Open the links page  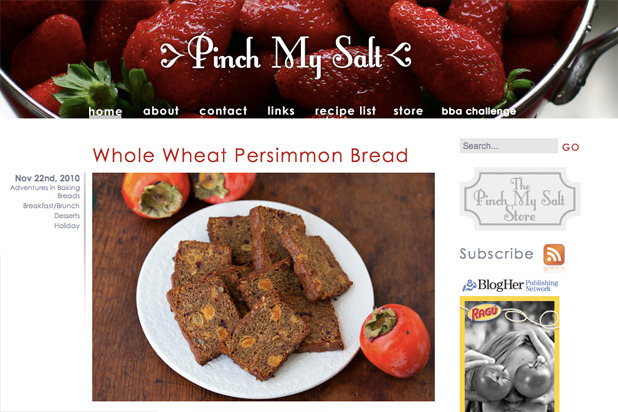click(281, 111)
